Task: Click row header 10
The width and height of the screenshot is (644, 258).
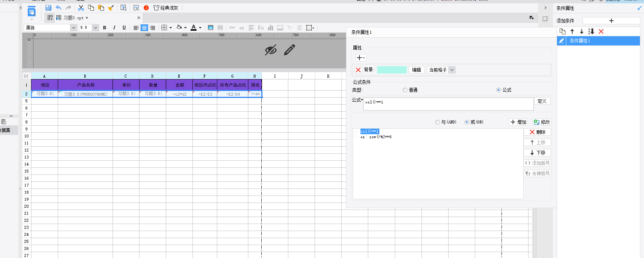Action: [26, 136]
